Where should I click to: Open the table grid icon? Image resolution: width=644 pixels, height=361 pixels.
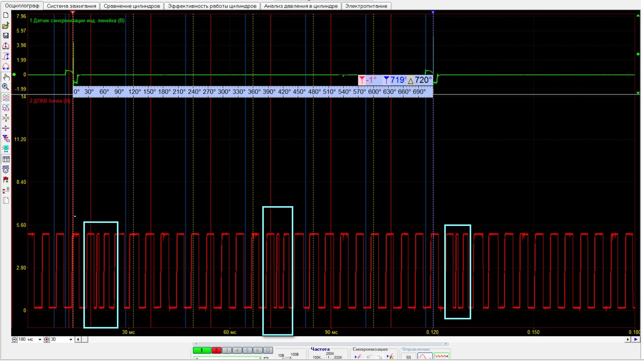pyautogui.click(x=6, y=159)
